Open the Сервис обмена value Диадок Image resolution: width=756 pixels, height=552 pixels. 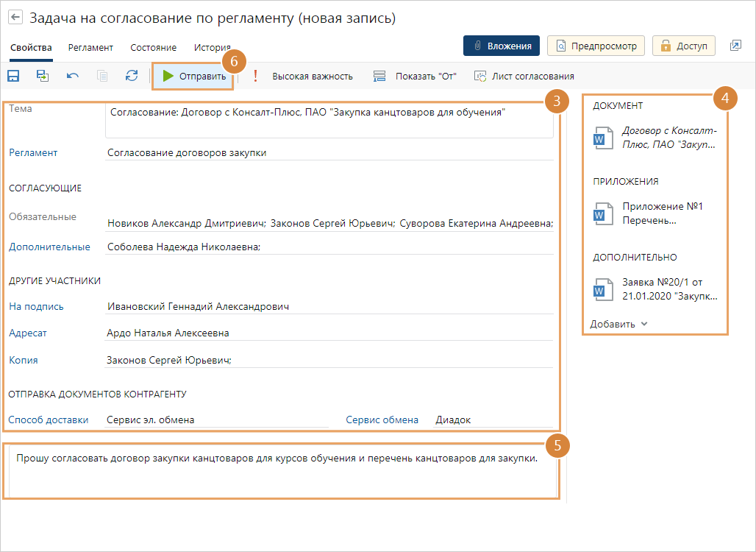[x=491, y=420]
